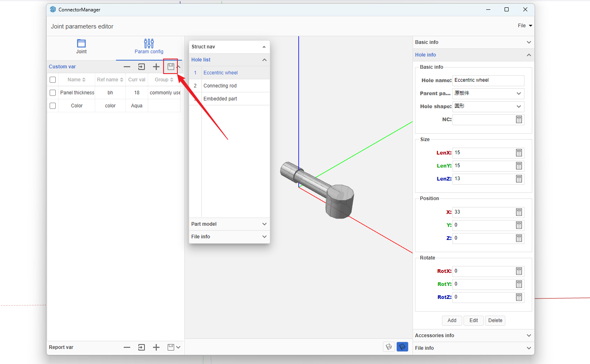The height and width of the screenshot is (364, 590).
Task: Click the Delete button
Action: (495, 320)
